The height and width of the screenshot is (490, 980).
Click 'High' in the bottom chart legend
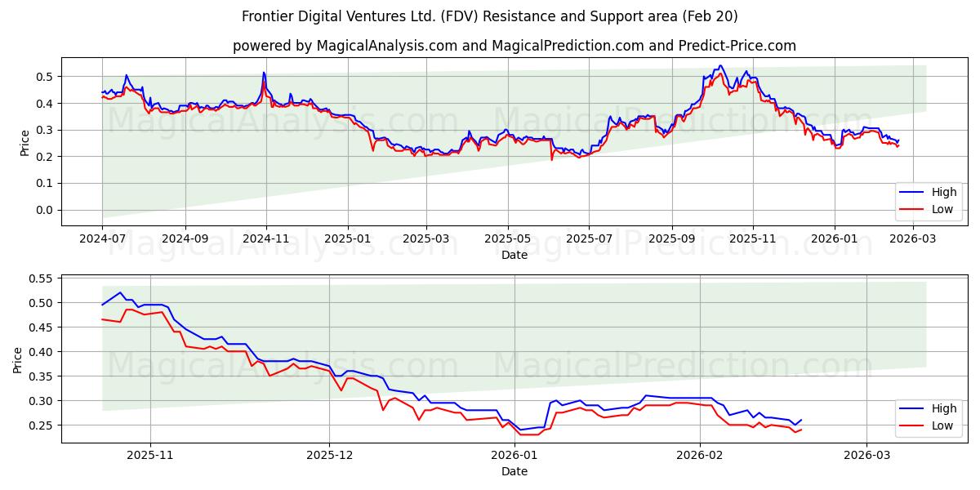pos(944,409)
